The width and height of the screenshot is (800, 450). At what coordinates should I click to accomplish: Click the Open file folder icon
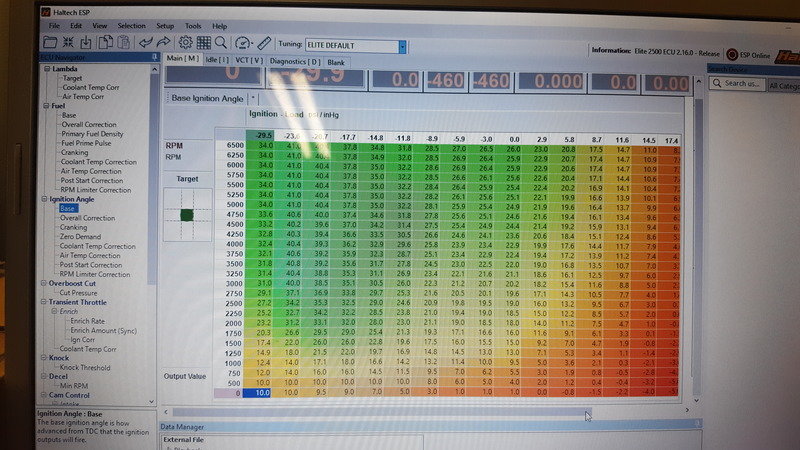(x=50, y=42)
